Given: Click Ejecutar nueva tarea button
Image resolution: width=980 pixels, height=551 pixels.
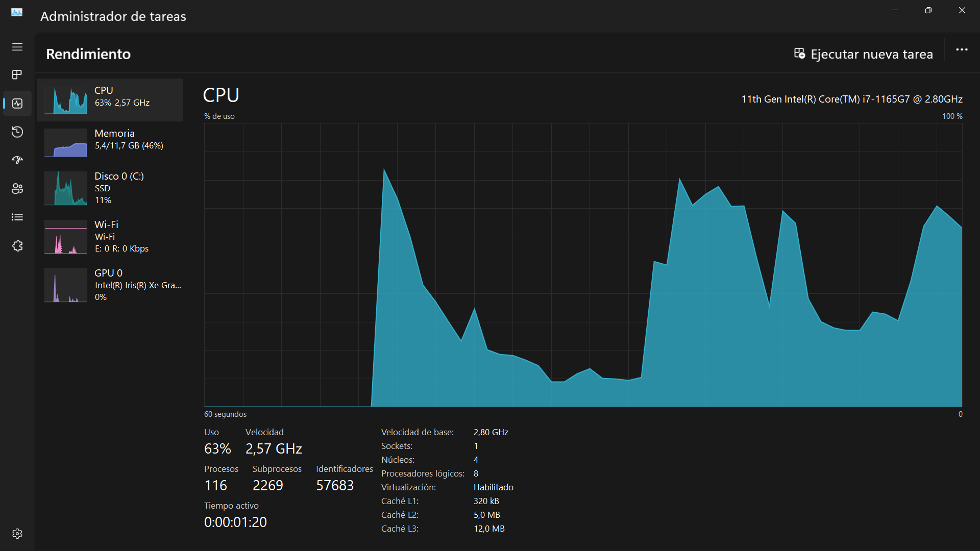Looking at the screenshot, I should (x=863, y=54).
